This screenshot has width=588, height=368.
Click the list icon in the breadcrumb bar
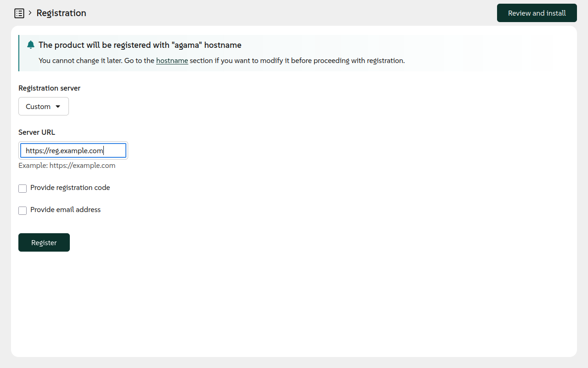point(19,13)
